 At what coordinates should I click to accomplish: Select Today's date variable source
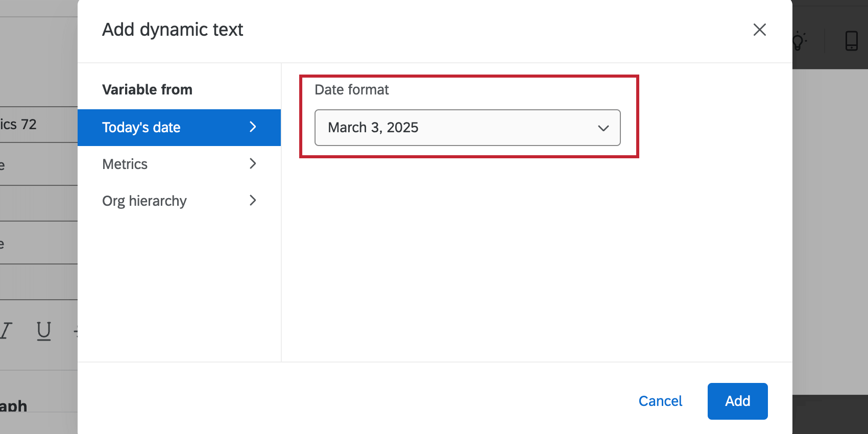coord(141,127)
